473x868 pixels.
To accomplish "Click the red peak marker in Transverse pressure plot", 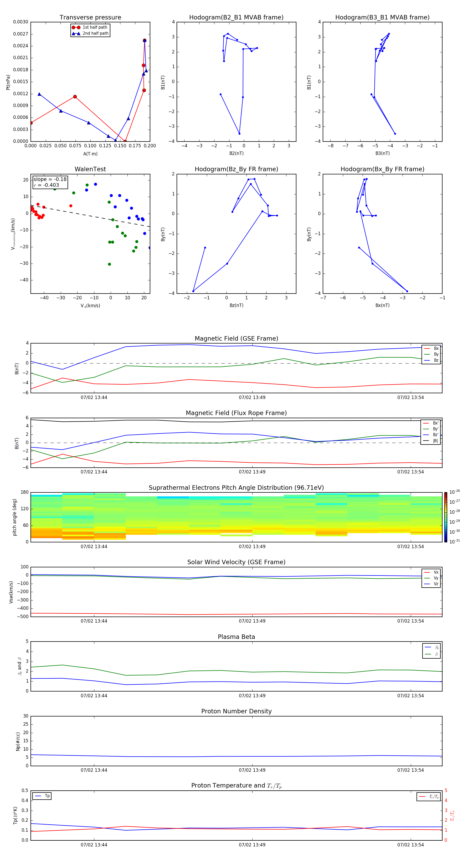I will click(145, 41).
